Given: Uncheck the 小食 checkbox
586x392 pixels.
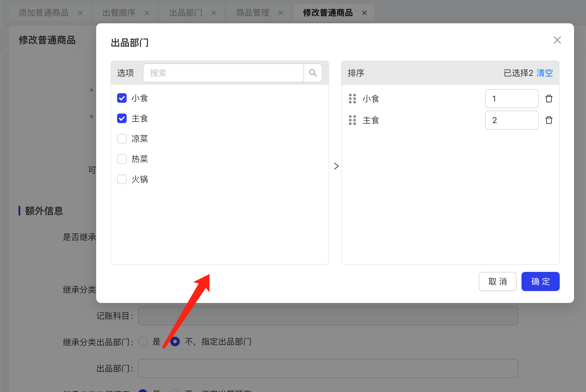Looking at the screenshot, I should pyautogui.click(x=122, y=98).
